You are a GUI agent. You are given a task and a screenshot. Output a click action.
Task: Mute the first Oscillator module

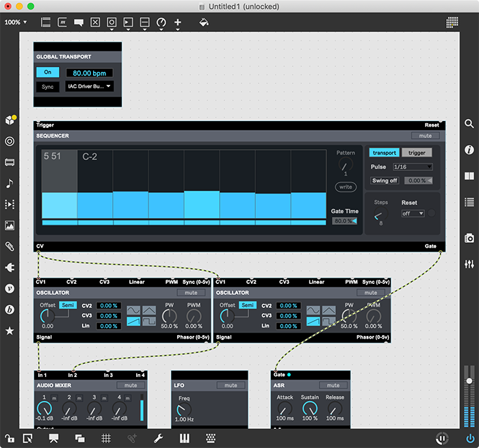coord(191,293)
